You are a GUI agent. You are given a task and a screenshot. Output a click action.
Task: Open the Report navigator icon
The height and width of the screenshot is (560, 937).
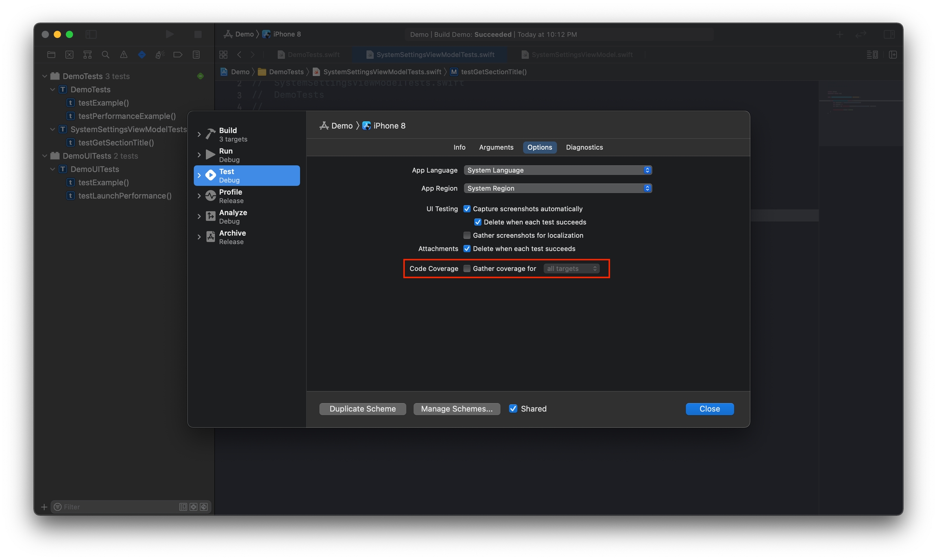point(196,54)
